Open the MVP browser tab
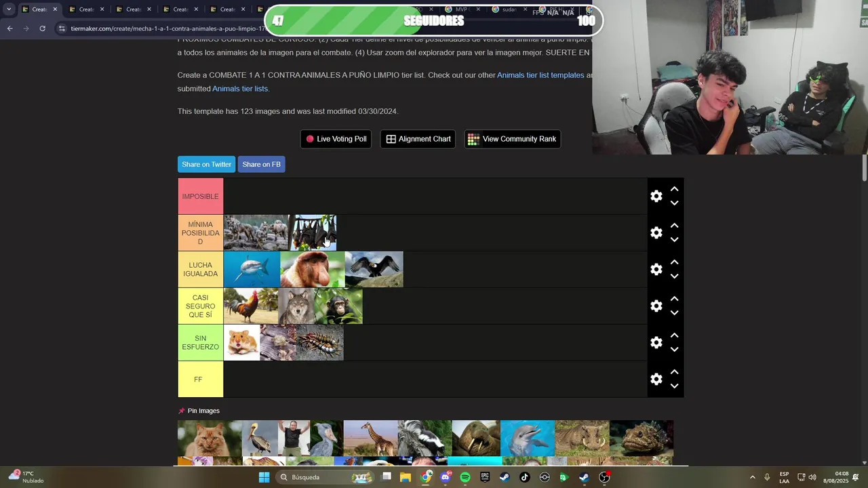This screenshot has width=868, height=488. [461, 9]
